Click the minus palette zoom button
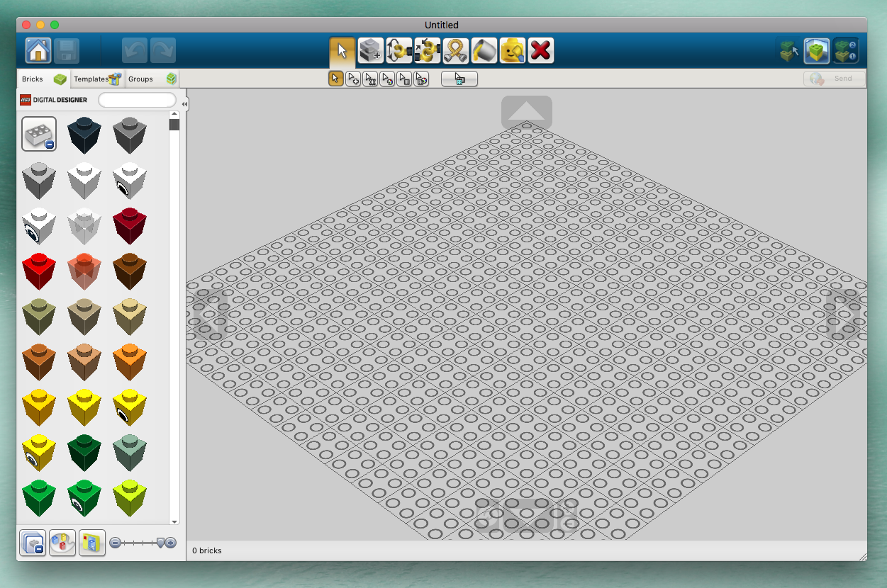Viewport: 887px width, 588px height. click(x=115, y=543)
